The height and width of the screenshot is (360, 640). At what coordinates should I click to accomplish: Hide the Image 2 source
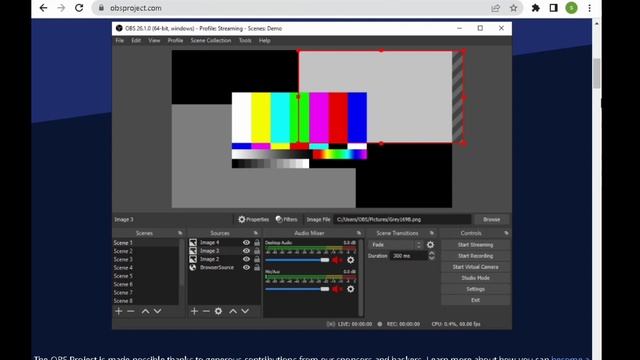pyautogui.click(x=246, y=259)
